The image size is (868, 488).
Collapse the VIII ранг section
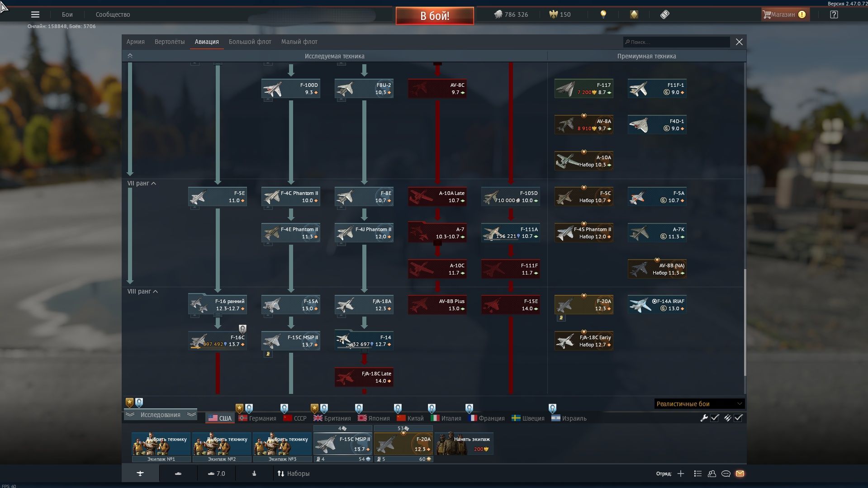[x=143, y=291]
